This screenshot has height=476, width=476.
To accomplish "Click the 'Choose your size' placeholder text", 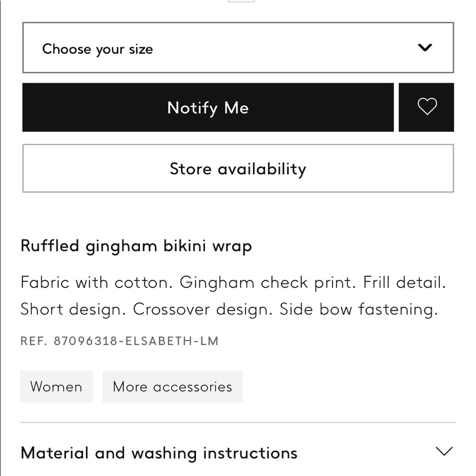I will (98, 49).
